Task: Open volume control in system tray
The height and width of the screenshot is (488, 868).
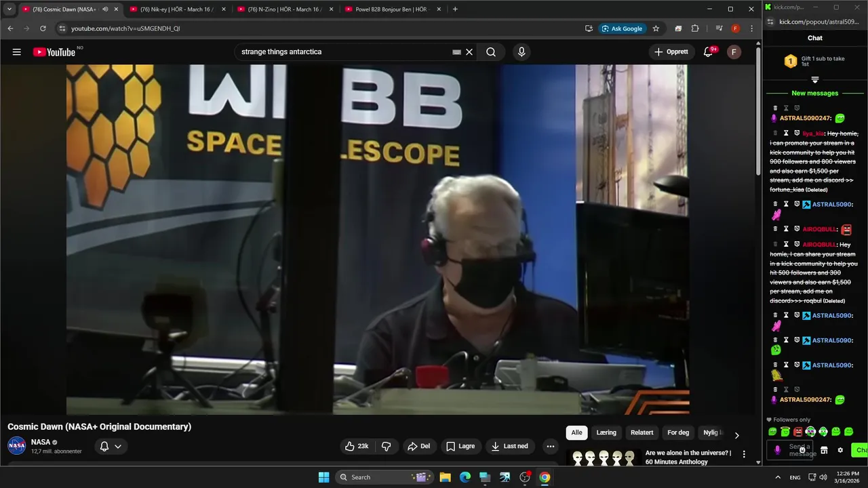Action: 823,477
